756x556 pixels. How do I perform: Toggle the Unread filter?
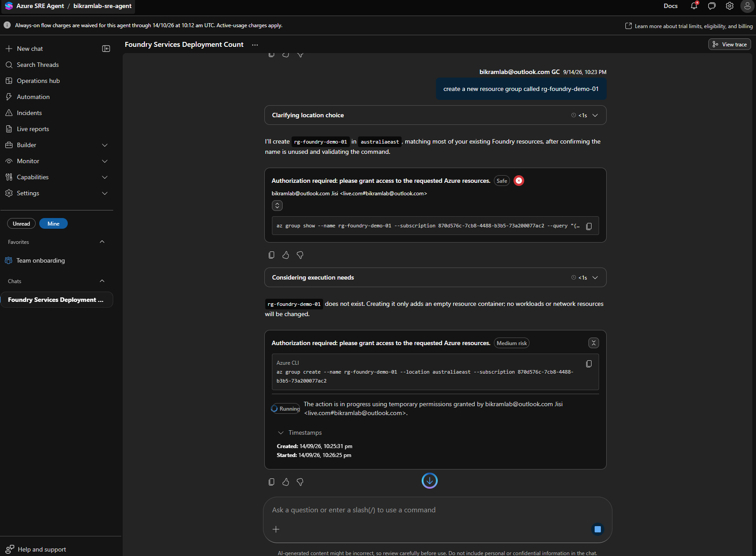click(21, 223)
